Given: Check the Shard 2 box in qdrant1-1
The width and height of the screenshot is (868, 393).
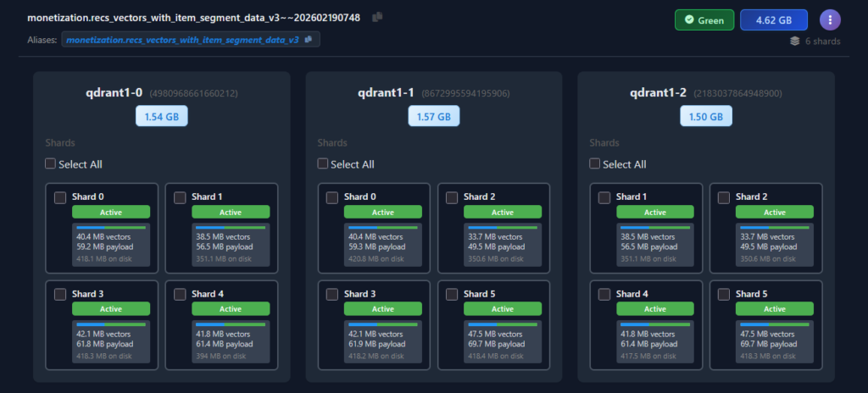Looking at the screenshot, I should 451,197.
